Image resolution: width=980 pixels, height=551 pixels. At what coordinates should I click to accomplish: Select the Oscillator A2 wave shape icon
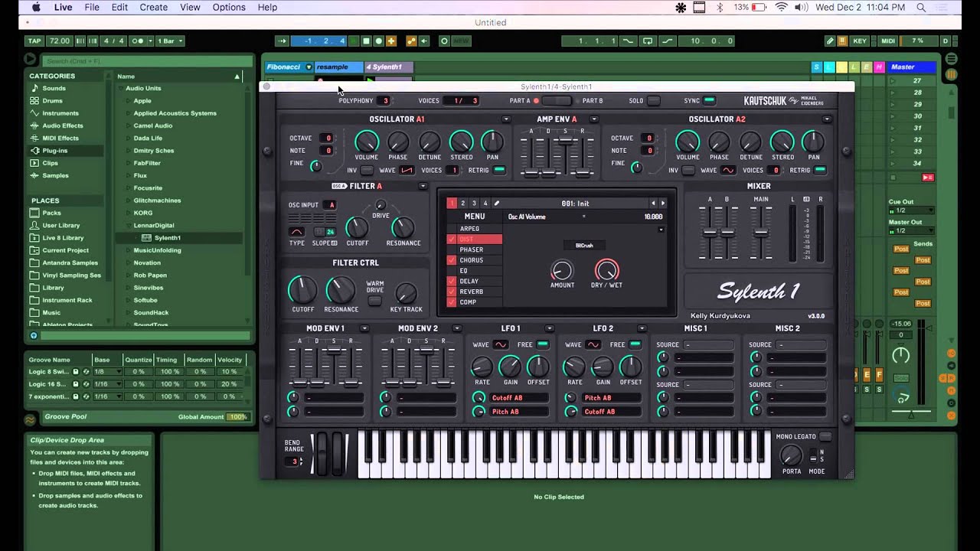tap(728, 170)
